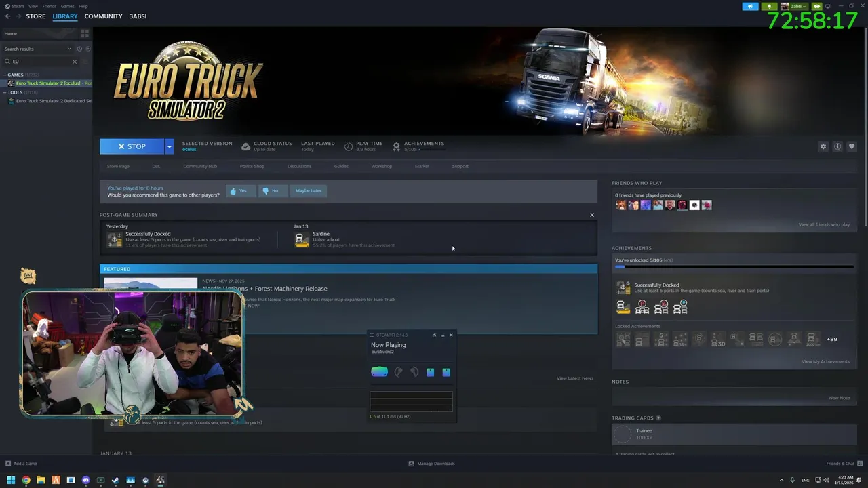The image size is (868, 488).
Task: Click the recent activity clock filter icon
Action: tap(79, 49)
